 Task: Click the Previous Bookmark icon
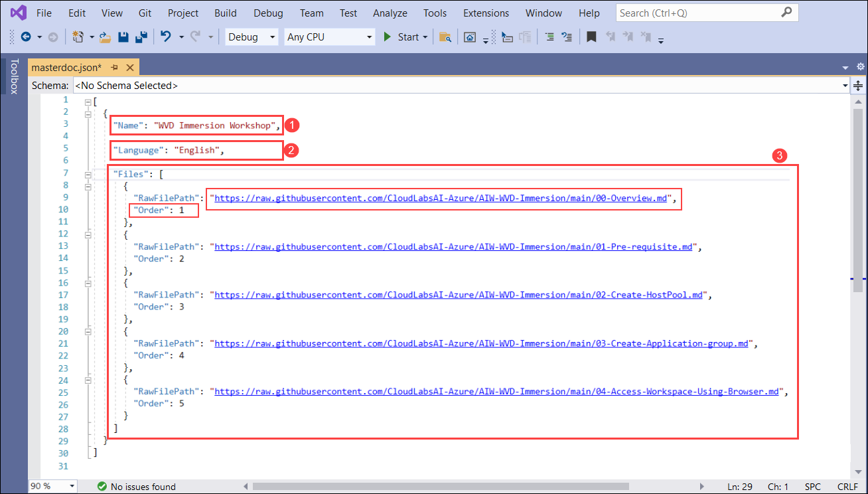pyautogui.click(x=611, y=37)
